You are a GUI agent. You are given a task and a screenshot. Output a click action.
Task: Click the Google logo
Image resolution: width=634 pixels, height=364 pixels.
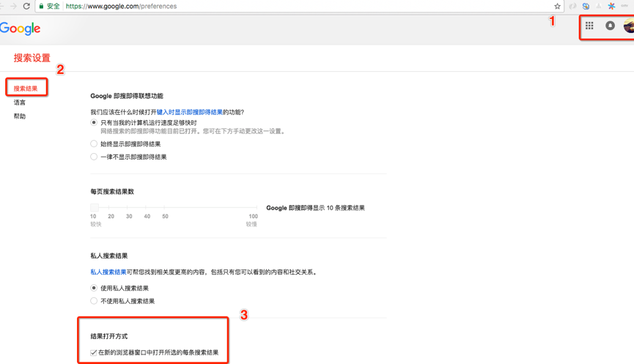[21, 29]
